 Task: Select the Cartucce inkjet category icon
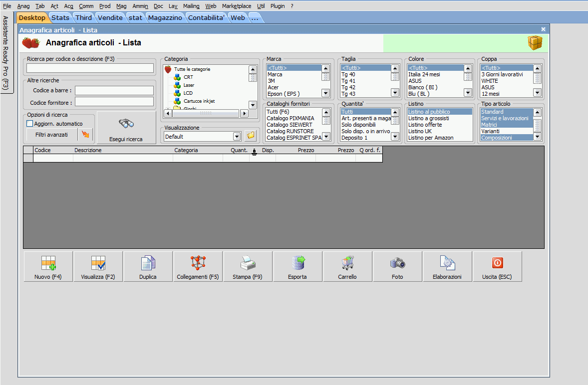tap(177, 101)
